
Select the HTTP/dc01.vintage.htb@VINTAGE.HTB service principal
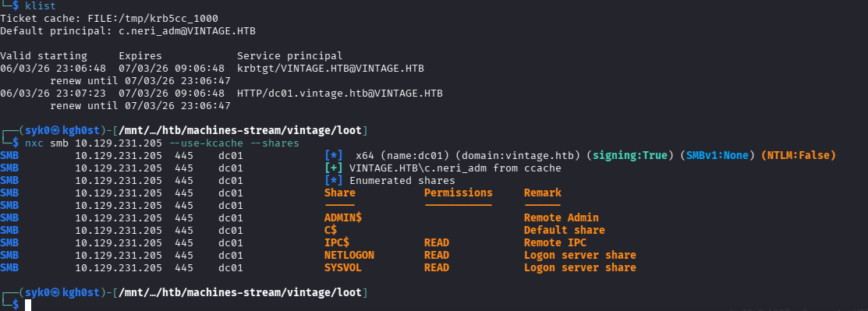[x=340, y=94]
